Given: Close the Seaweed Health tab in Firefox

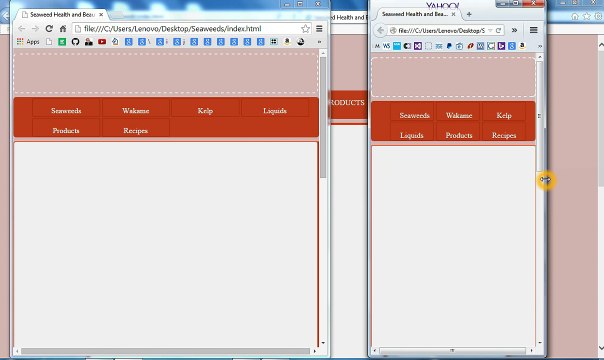Looking at the screenshot, I should pos(453,14).
